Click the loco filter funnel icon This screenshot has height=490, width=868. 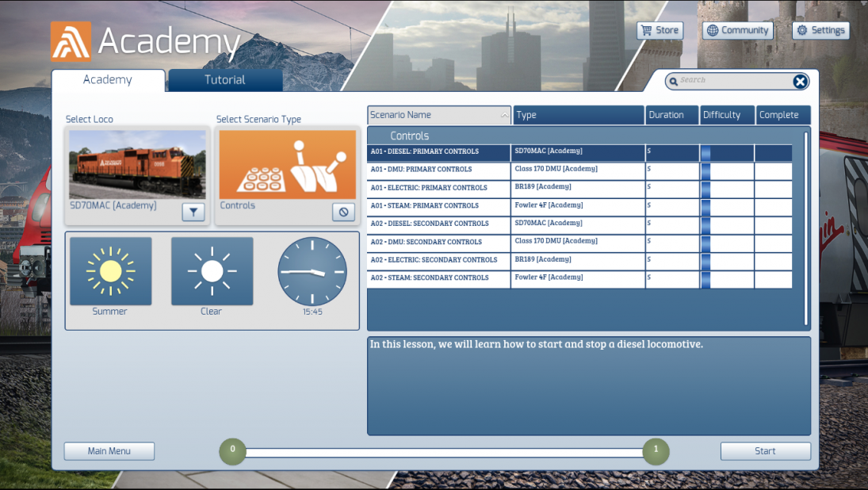pos(193,212)
